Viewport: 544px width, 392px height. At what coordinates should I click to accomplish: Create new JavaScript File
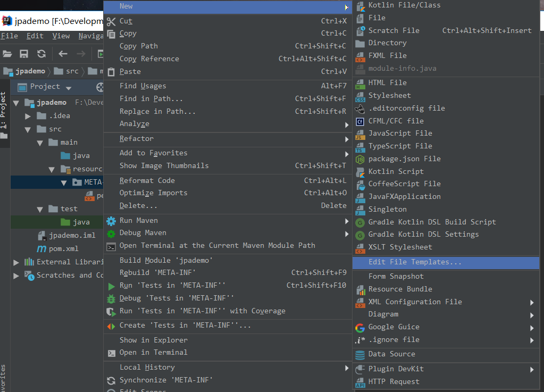400,134
